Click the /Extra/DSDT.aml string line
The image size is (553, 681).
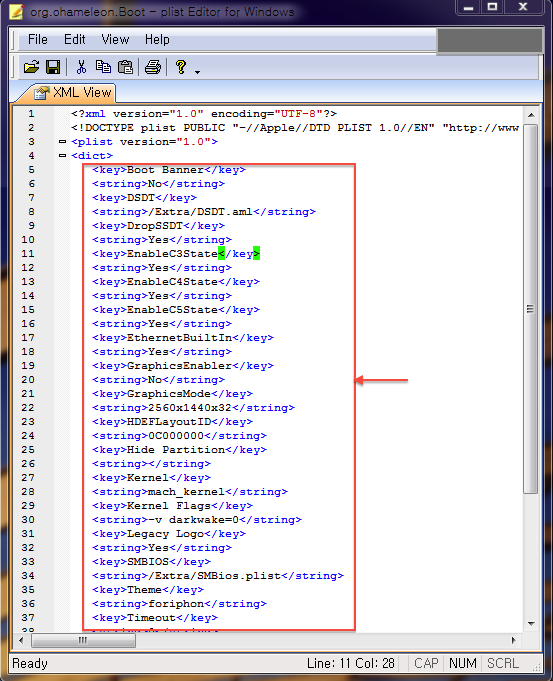pyautogui.click(x=204, y=212)
